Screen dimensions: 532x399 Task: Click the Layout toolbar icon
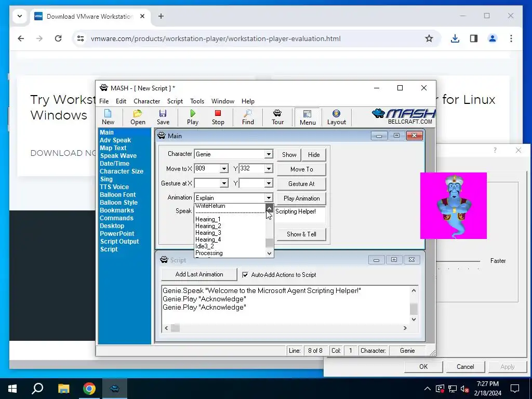[x=336, y=117]
